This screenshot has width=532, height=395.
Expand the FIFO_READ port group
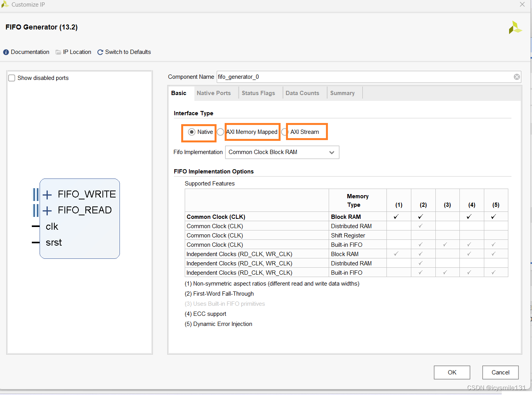pos(47,210)
